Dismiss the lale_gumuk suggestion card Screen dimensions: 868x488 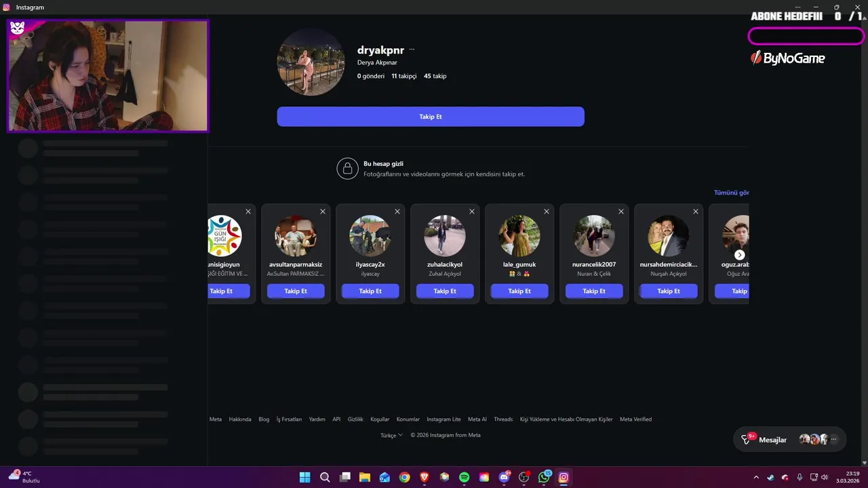547,211
